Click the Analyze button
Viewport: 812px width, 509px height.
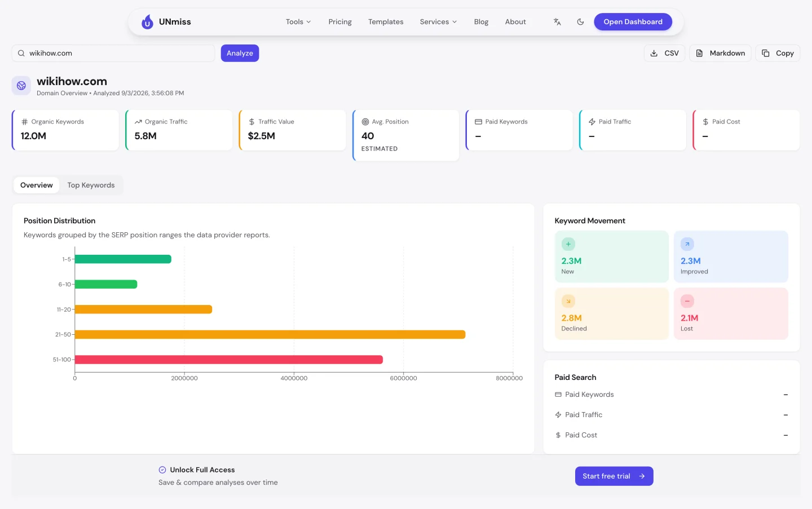(x=240, y=53)
